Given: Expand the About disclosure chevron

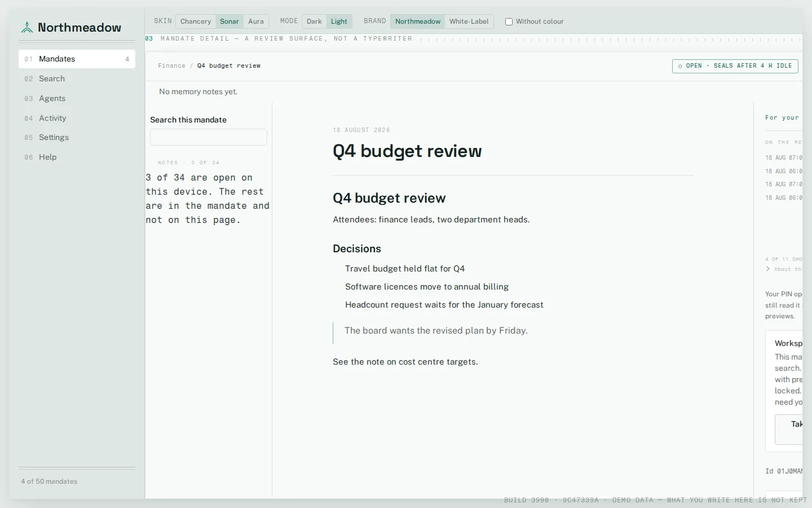Looking at the screenshot, I should 768,269.
